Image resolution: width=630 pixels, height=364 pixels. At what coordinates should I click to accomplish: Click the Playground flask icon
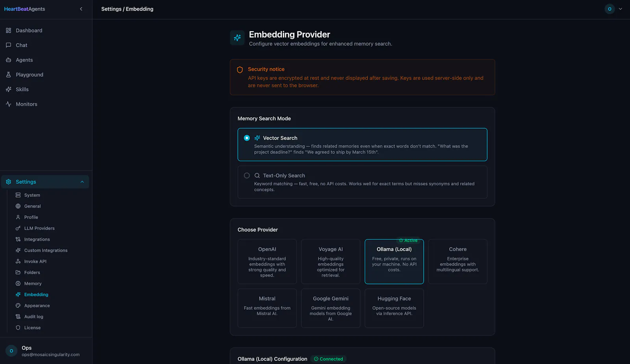click(8, 75)
